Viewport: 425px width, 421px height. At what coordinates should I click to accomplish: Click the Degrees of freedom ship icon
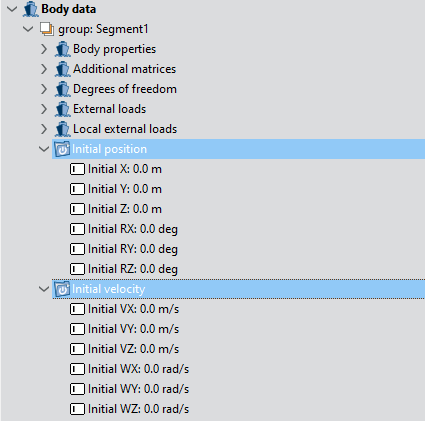click(x=62, y=89)
